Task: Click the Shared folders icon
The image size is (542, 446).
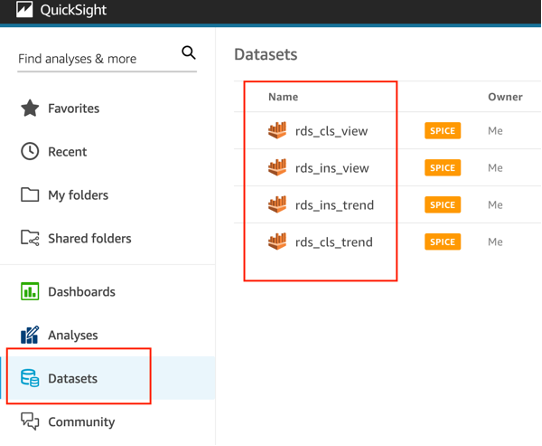Action: 30,238
